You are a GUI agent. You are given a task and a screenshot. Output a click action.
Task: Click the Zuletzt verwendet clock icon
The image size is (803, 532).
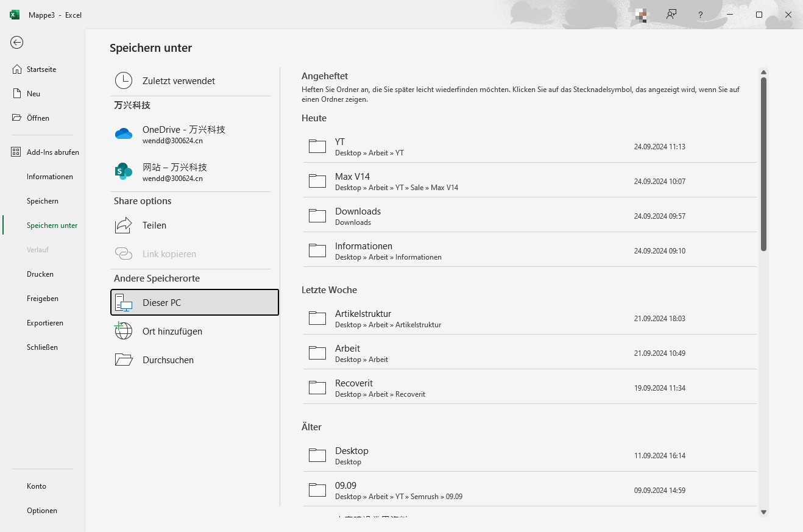click(124, 80)
